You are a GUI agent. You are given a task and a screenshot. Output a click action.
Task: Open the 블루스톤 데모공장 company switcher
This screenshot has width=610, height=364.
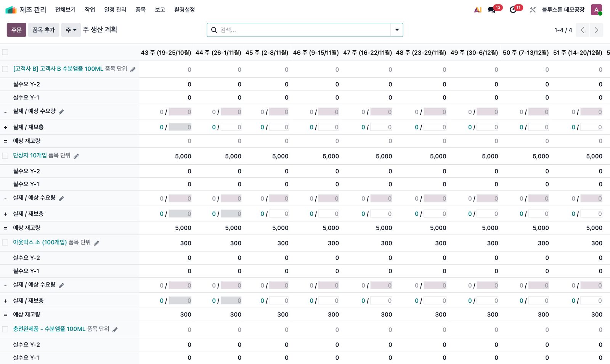coord(563,10)
